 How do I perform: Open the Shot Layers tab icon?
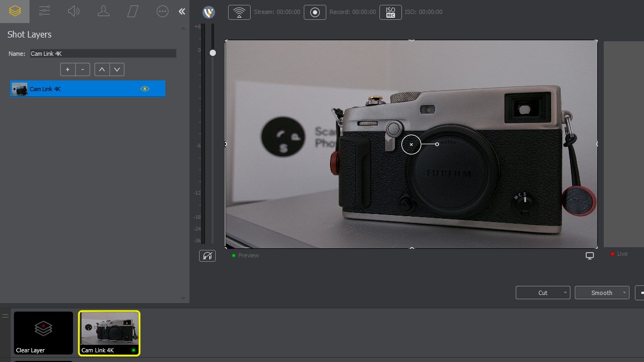pyautogui.click(x=14, y=11)
